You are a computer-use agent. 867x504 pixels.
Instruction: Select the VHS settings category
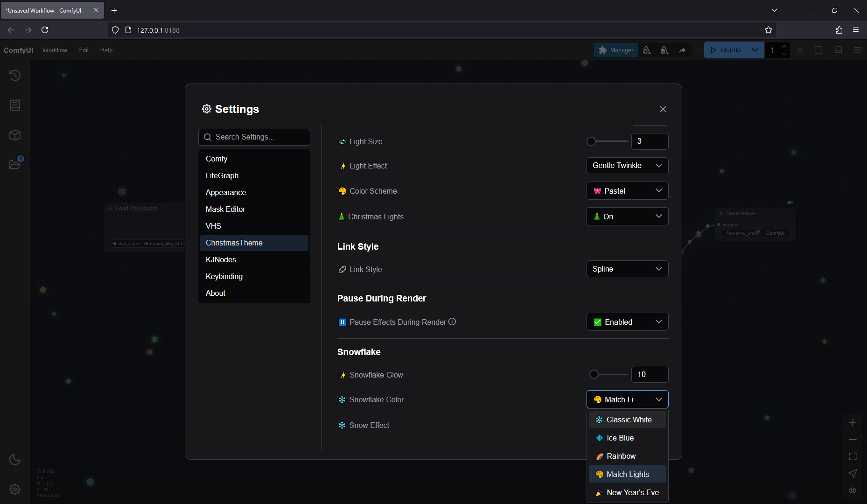tap(254, 226)
